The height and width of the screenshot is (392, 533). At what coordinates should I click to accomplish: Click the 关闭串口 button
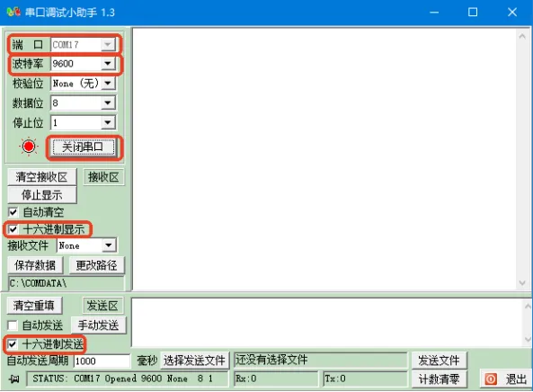point(84,147)
